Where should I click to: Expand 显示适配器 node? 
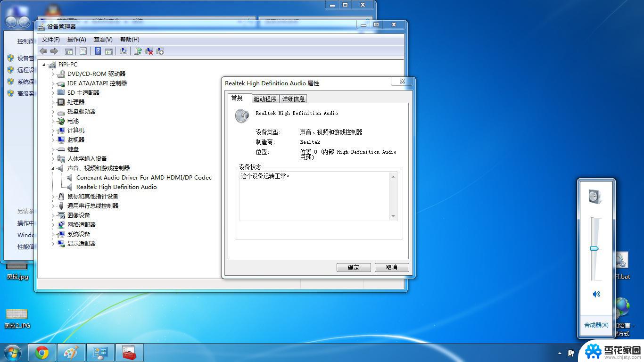point(53,244)
